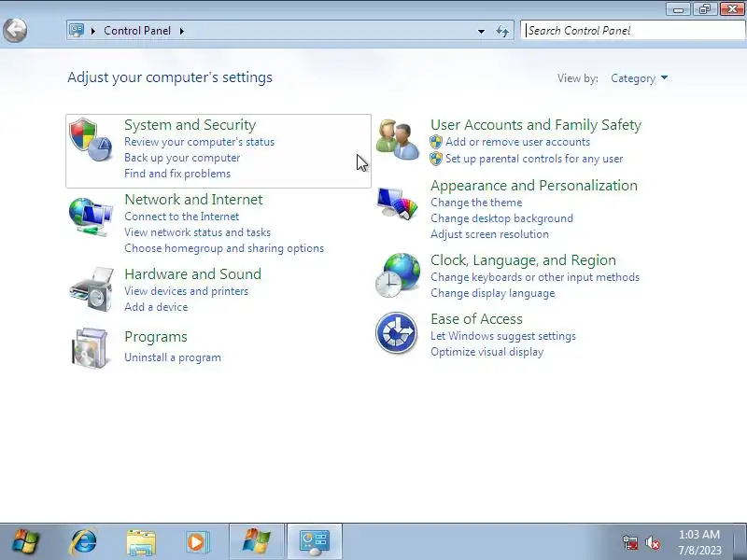The image size is (747, 560).
Task: Select Uninstall a program
Action: (173, 357)
